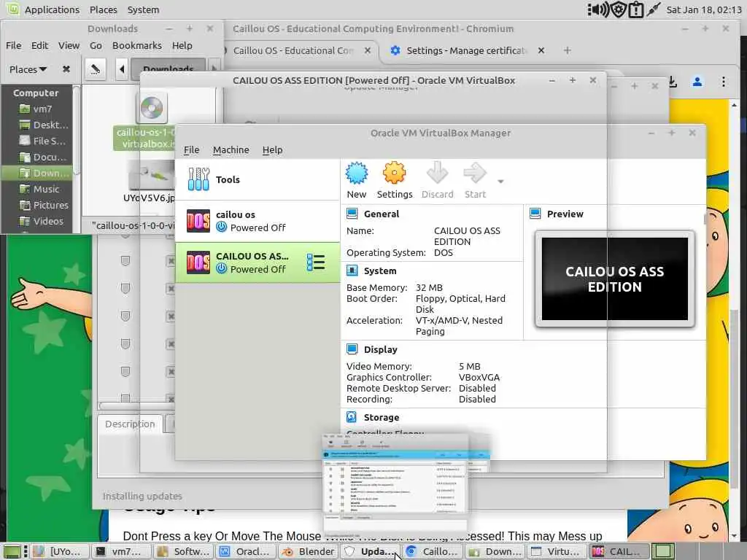The image size is (747, 560).
Task: Open Videos in the Computer sidebar
Action: [41, 222]
